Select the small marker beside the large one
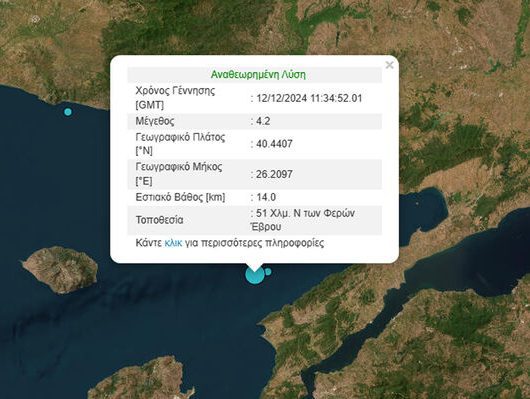Viewport: 530px width, 399px height. click(x=268, y=272)
